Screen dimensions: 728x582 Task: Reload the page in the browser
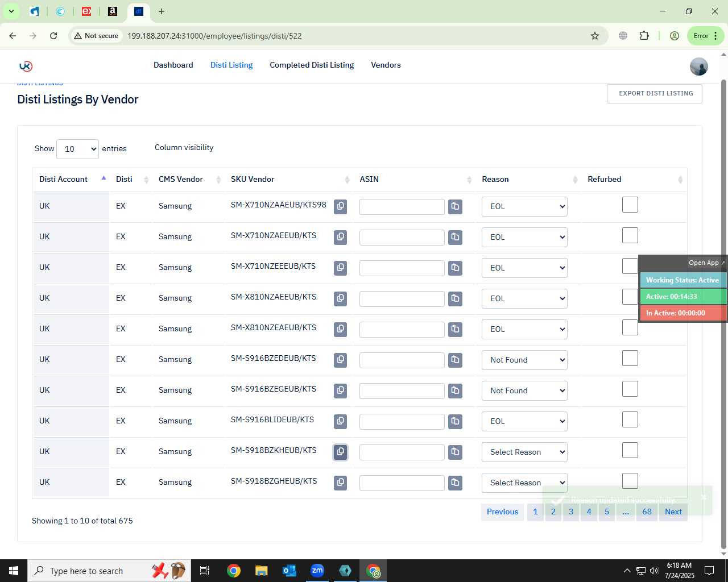click(53, 36)
